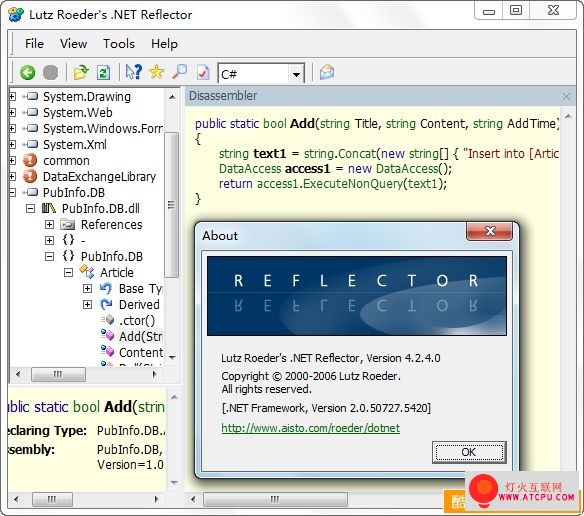
Task: Collapse the PubInfo.DB.dll node
Action: (x=31, y=209)
